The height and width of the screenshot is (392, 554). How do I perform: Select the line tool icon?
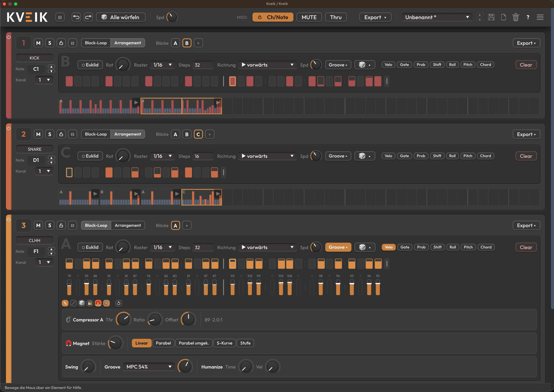click(73, 303)
